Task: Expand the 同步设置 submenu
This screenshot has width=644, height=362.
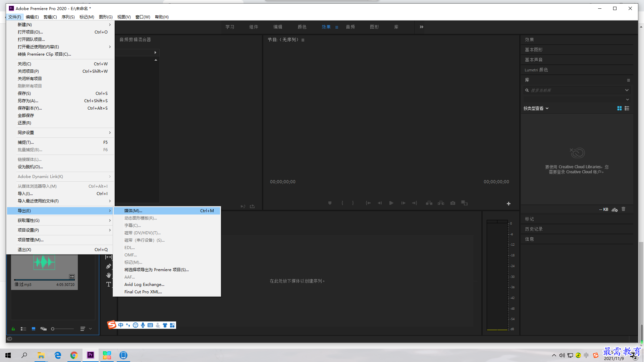Action: (60, 132)
